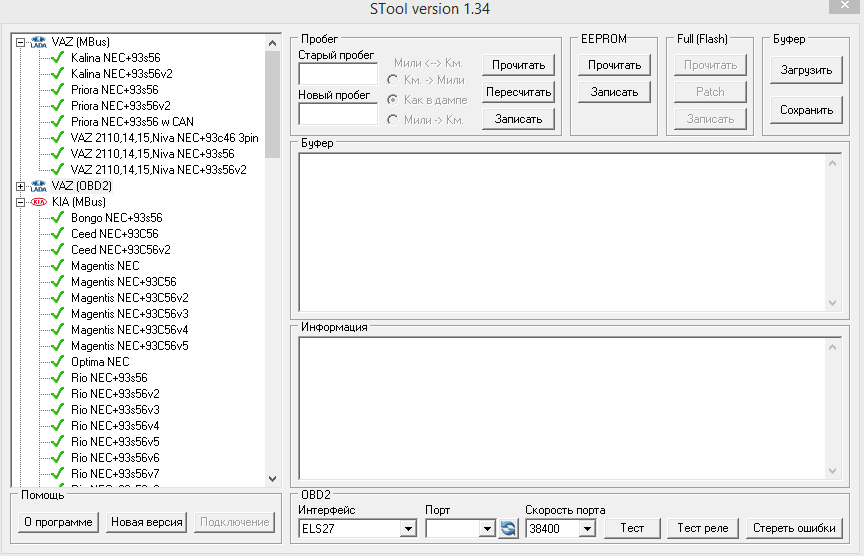The width and height of the screenshot is (864, 556).
Task: Click the tree scrollbar up arrow
Action: pyautogui.click(x=272, y=43)
